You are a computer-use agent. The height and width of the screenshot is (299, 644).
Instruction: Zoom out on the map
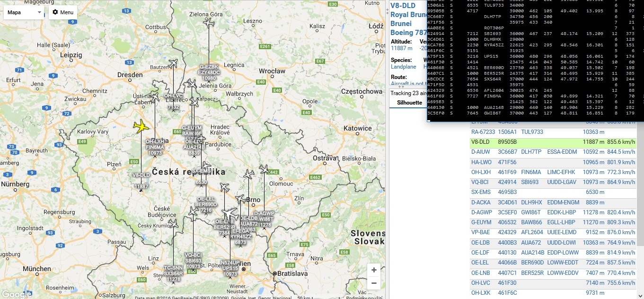(x=374, y=283)
